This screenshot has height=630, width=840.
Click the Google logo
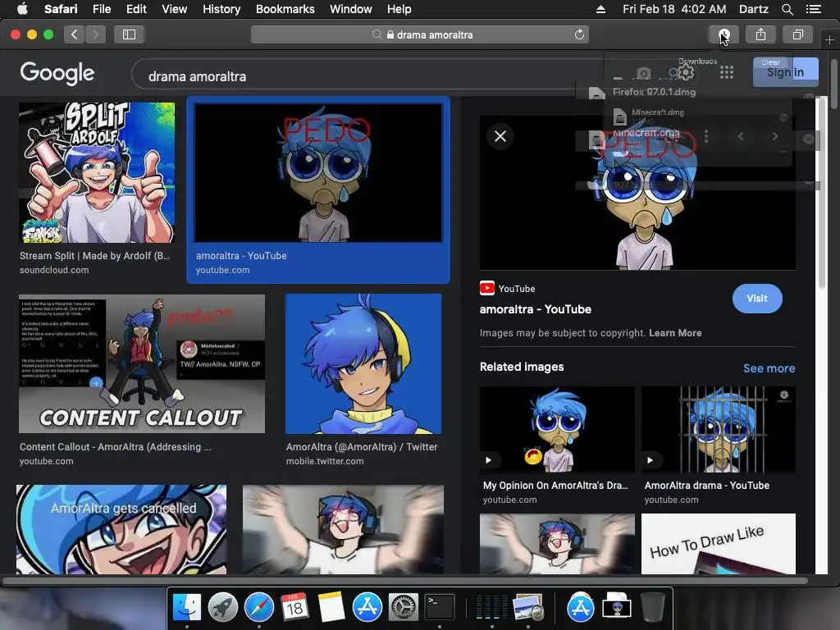(57, 73)
